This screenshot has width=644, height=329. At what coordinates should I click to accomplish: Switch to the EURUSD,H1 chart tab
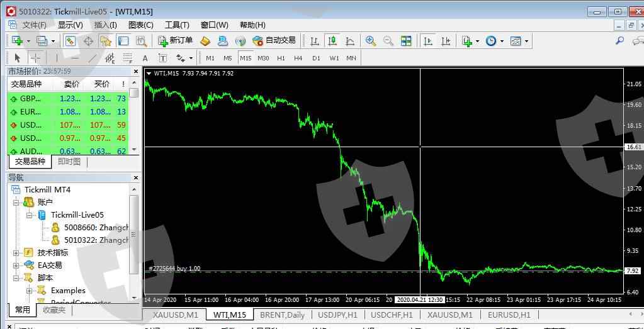[509, 315]
